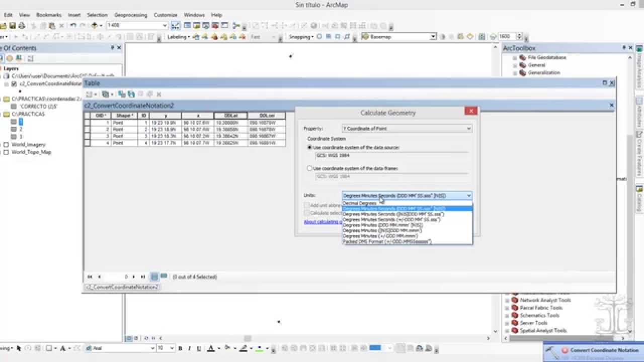The width and height of the screenshot is (644, 362).
Task: Click the Underline formatting icon in Draw toolbar
Action: 199,348
